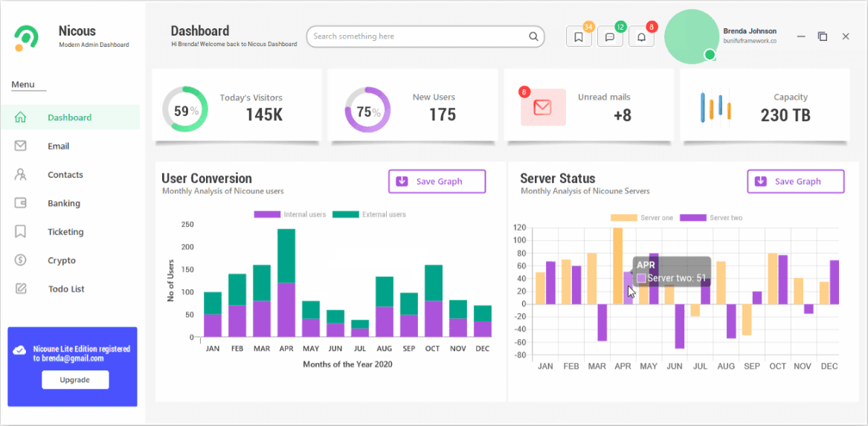This screenshot has width=868, height=426.
Task: Click the Nicous logo icon
Action: point(26,38)
